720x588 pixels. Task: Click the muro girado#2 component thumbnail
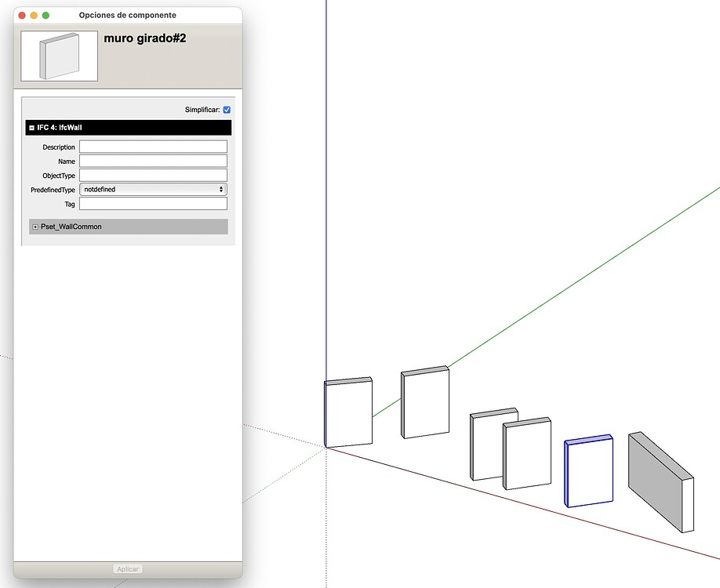pos(58,55)
